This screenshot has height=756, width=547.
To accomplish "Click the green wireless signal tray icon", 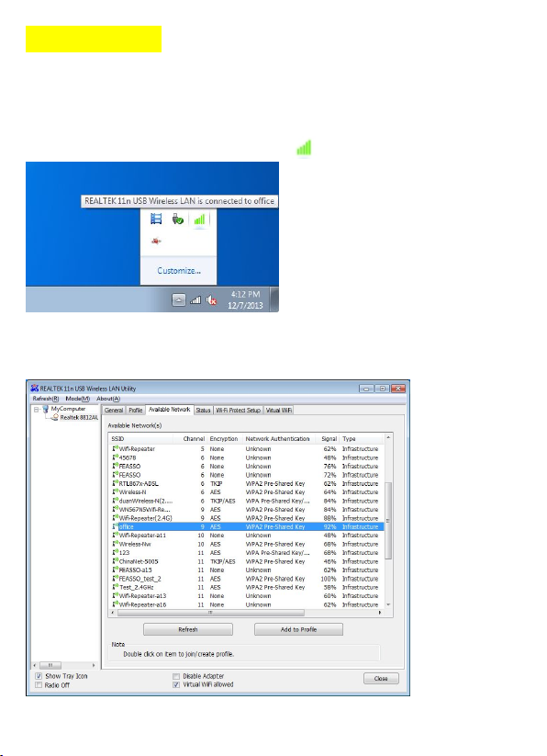I will pos(199,220).
